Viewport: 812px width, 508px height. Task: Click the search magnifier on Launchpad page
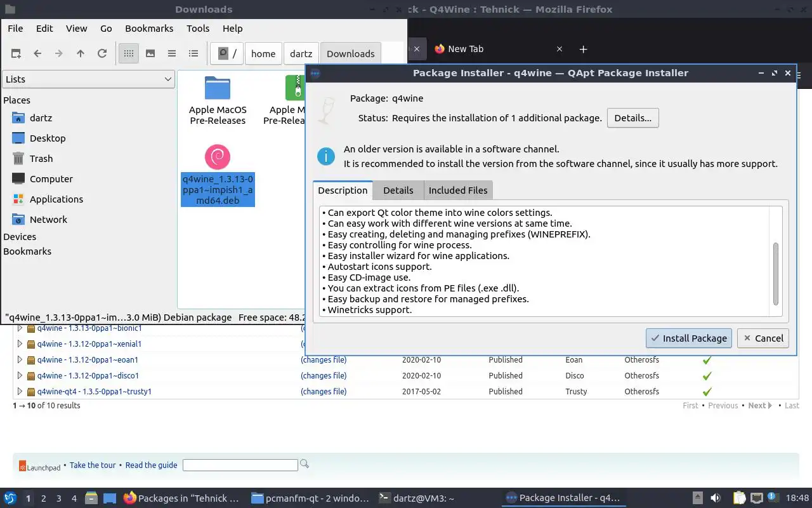[x=304, y=464]
